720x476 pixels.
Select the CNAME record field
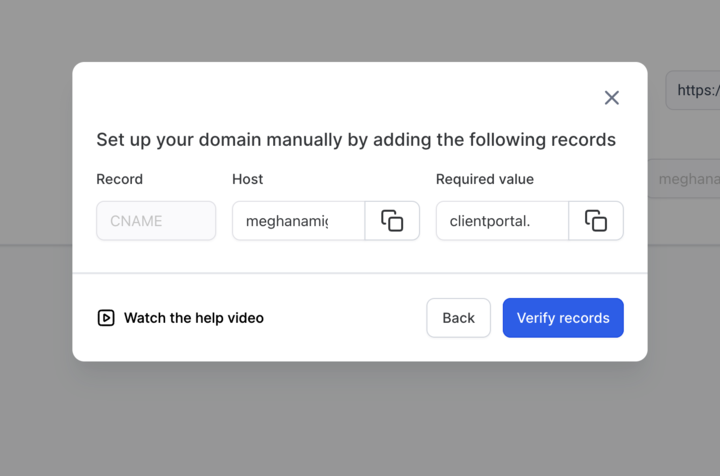click(156, 221)
